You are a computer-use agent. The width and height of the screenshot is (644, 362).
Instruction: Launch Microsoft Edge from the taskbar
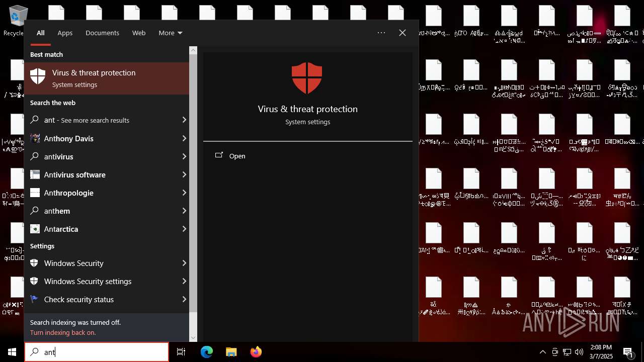point(207,352)
